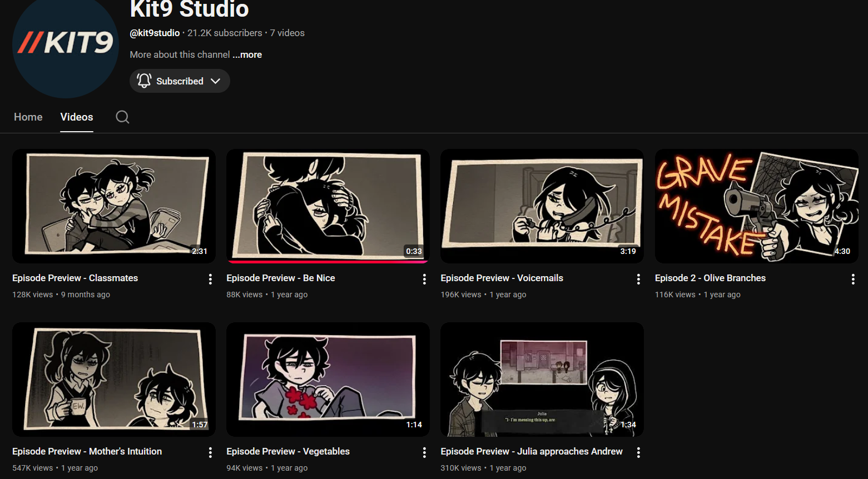The width and height of the screenshot is (868, 479).
Task: Click the 547K views text under Mother's Intuition
Action: click(33, 468)
